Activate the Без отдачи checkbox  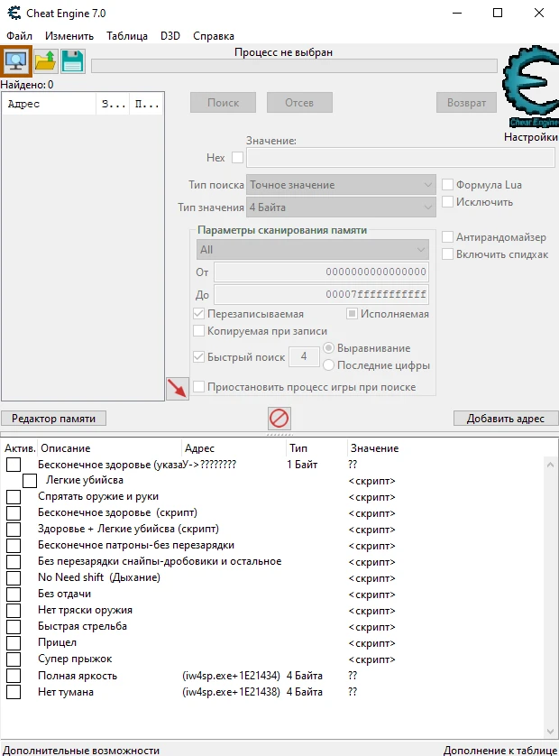click(14, 595)
